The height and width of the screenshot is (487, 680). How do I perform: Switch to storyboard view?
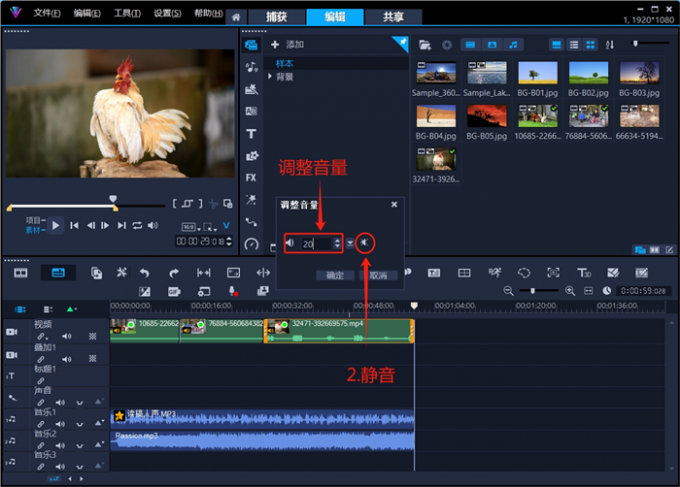pyautogui.click(x=20, y=273)
